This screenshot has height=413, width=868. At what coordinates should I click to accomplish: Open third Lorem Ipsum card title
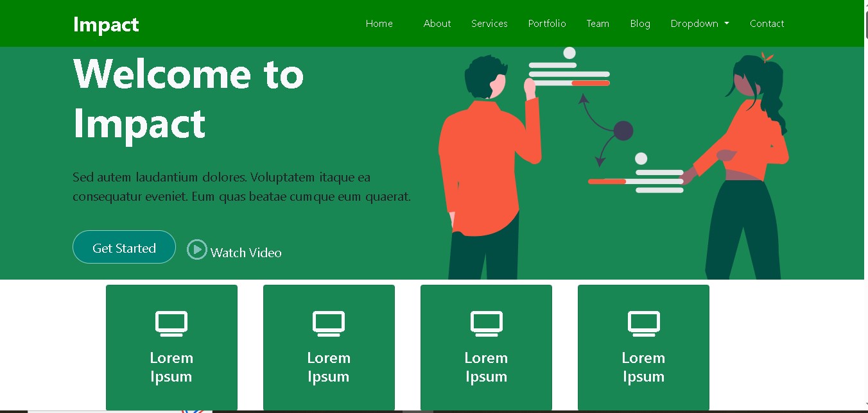point(486,367)
